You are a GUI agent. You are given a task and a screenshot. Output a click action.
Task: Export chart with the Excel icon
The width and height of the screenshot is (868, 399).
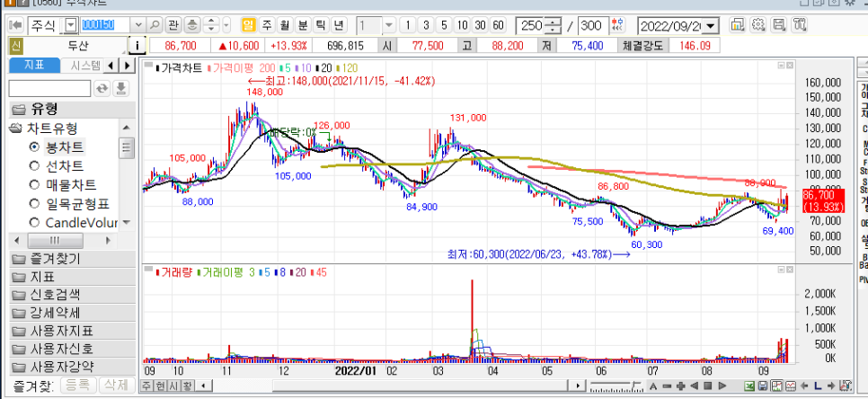749,386
